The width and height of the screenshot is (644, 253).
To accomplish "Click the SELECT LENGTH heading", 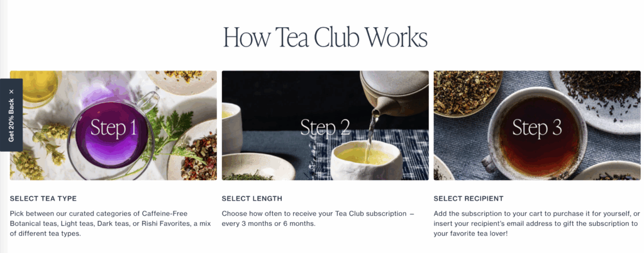I will [x=252, y=199].
